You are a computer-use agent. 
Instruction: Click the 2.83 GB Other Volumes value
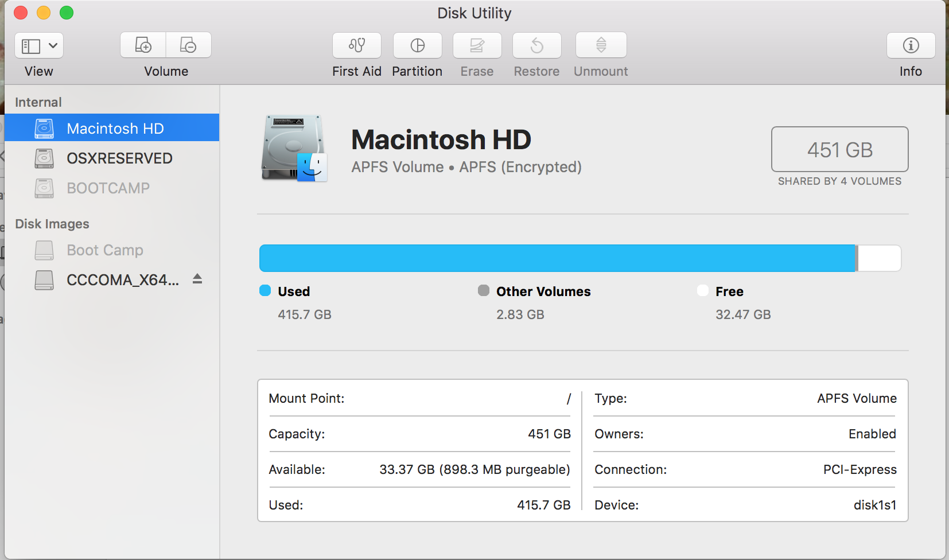[520, 314]
